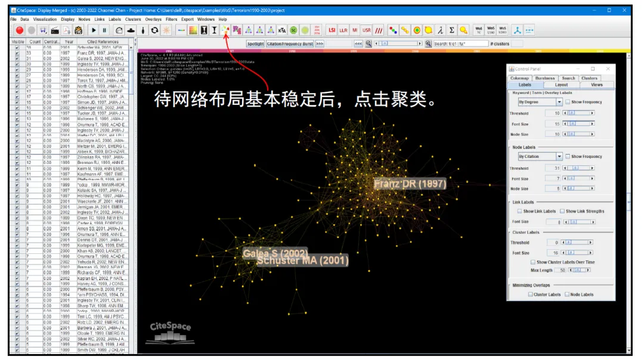The height and width of the screenshot is (360, 644).
Task: Click the sigma symbol toolbar icon
Action: click(451, 30)
